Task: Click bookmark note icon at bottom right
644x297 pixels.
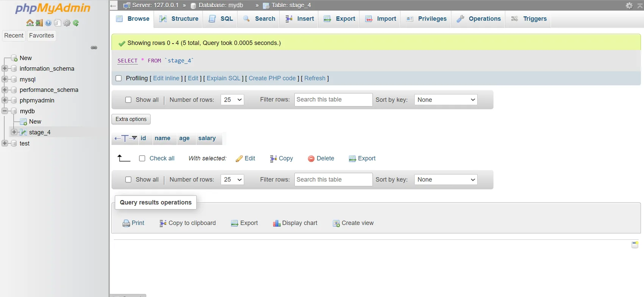Action: click(x=635, y=245)
